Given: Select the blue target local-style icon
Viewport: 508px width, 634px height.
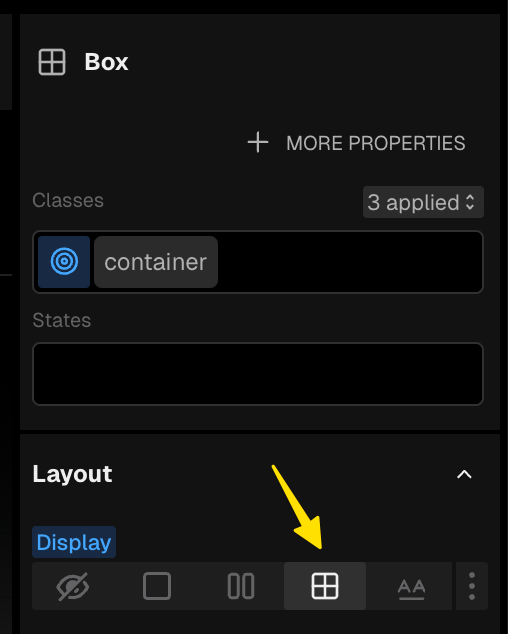Looking at the screenshot, I should point(64,262).
